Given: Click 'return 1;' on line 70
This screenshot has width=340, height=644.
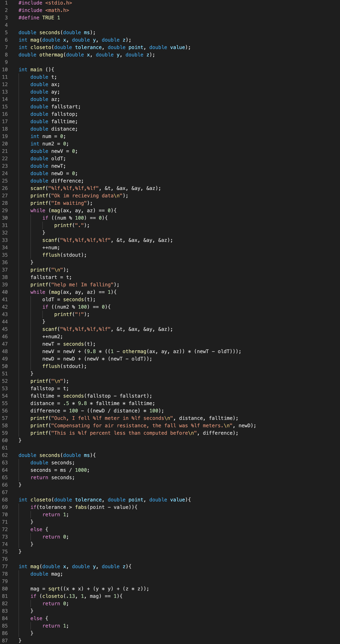Looking at the screenshot, I should click(55, 514).
